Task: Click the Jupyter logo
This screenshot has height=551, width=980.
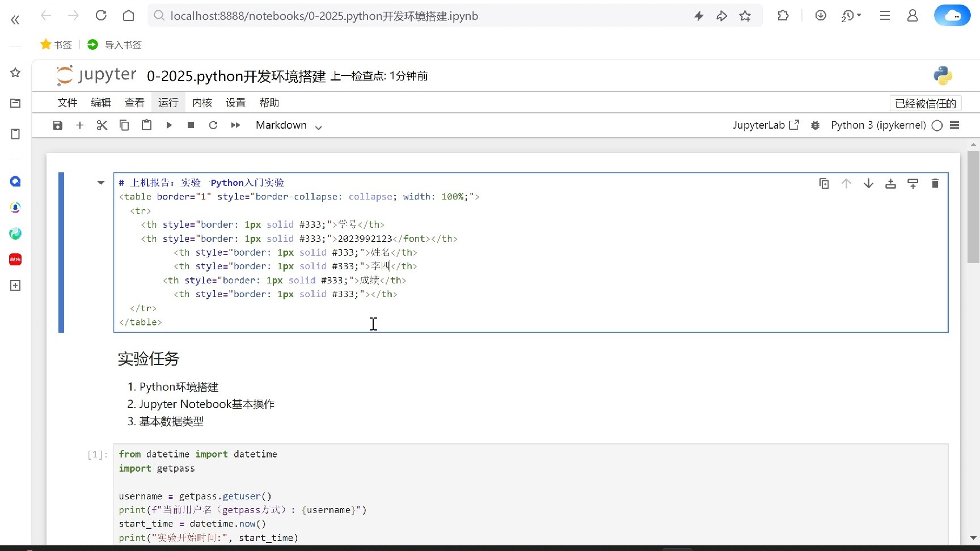Action: [96, 75]
